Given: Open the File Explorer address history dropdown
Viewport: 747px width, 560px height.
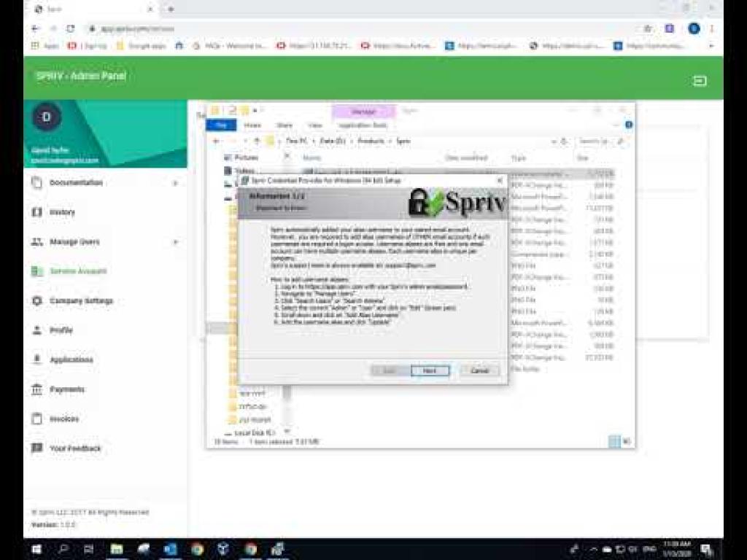Looking at the screenshot, I should 554,141.
